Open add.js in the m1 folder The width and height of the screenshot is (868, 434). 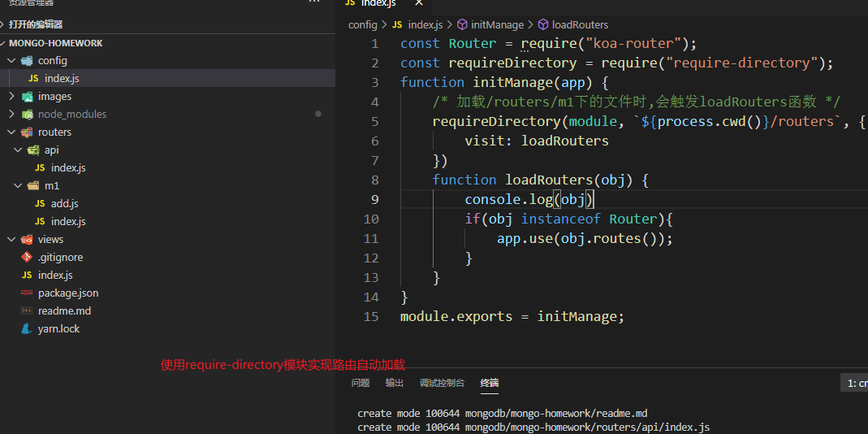coord(65,203)
